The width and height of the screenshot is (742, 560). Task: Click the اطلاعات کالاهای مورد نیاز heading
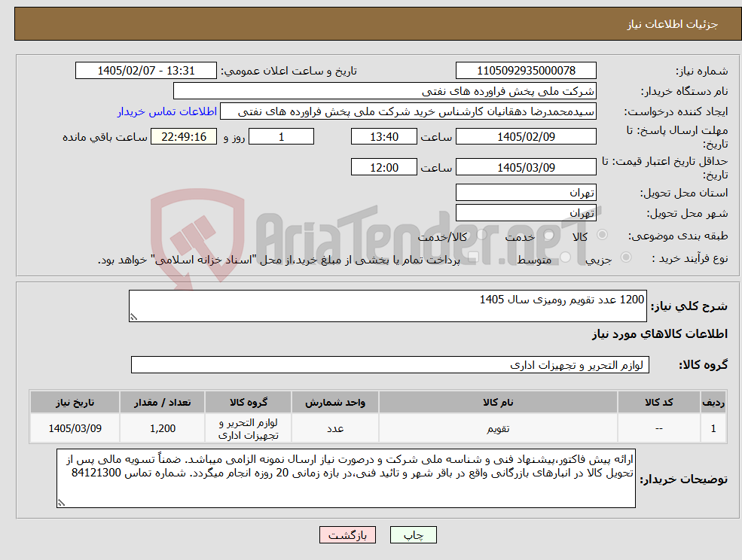pyautogui.click(x=659, y=334)
